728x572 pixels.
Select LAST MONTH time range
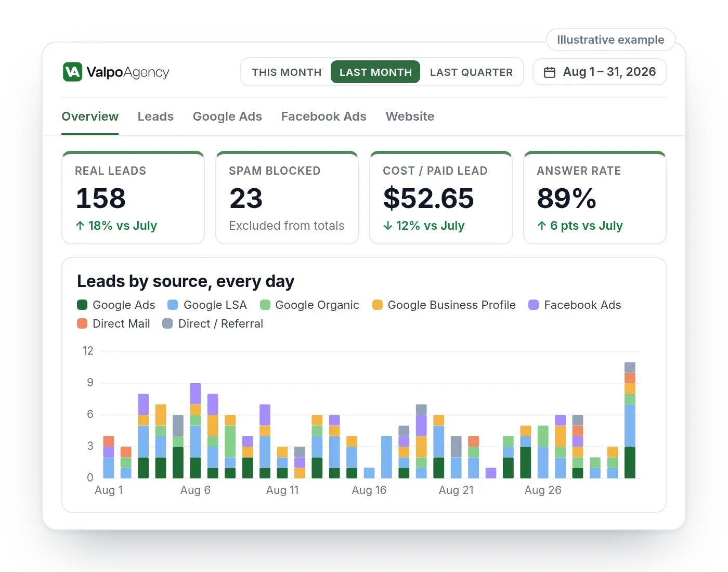[x=375, y=72]
